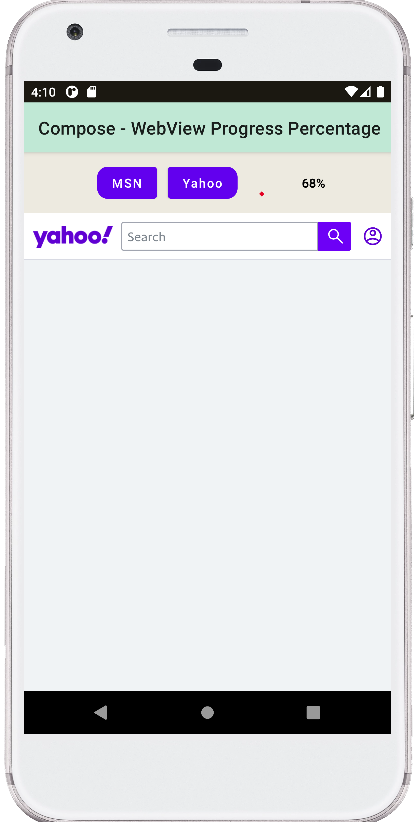Click the red loading progress indicator dot

[x=262, y=194]
